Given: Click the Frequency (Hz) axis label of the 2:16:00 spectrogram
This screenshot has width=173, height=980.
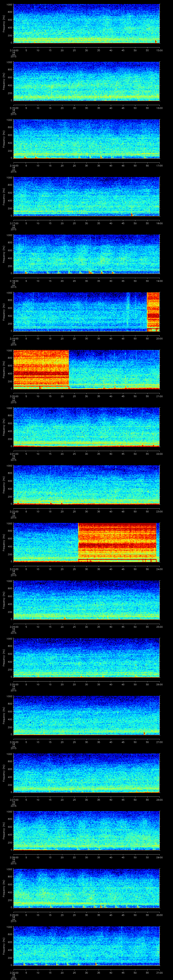Looking at the screenshot, I should tap(4, 139).
